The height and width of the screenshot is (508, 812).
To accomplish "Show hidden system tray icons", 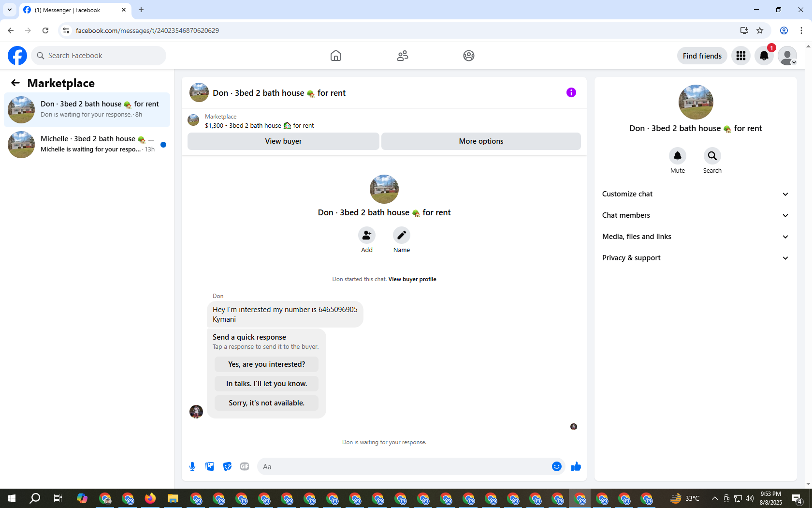I will click(714, 498).
